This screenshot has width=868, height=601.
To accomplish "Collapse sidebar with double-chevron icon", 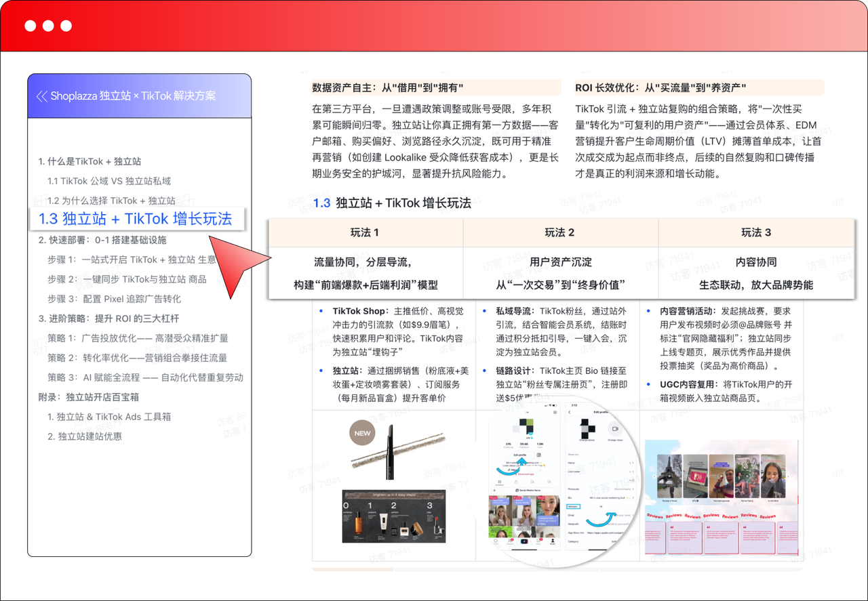I will (x=42, y=96).
